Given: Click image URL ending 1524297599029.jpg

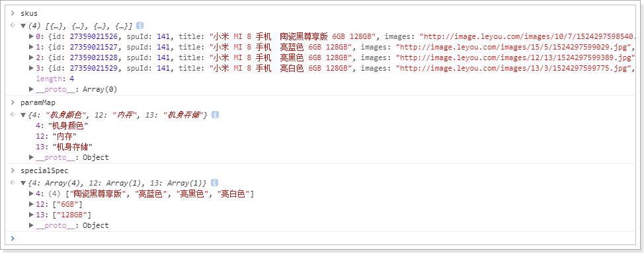Looking at the screenshot, I should pos(513,47).
